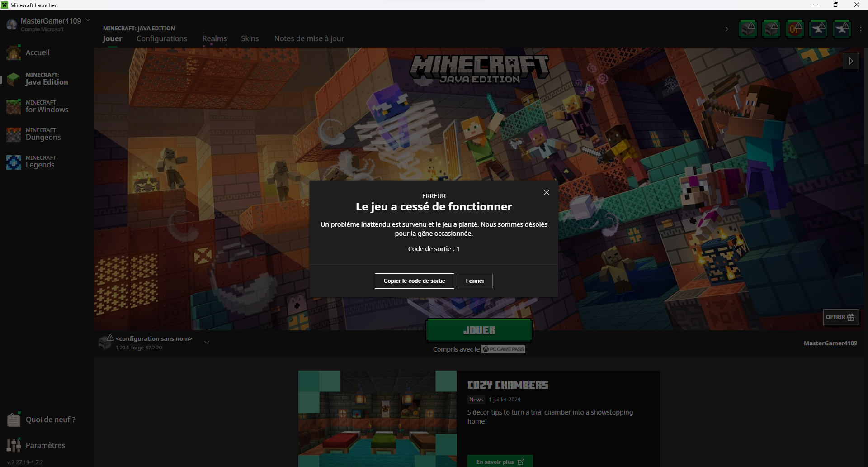This screenshot has height=467, width=868.
Task: Select Minecraft Dungeons in the sidebar
Action: [x=46, y=134]
